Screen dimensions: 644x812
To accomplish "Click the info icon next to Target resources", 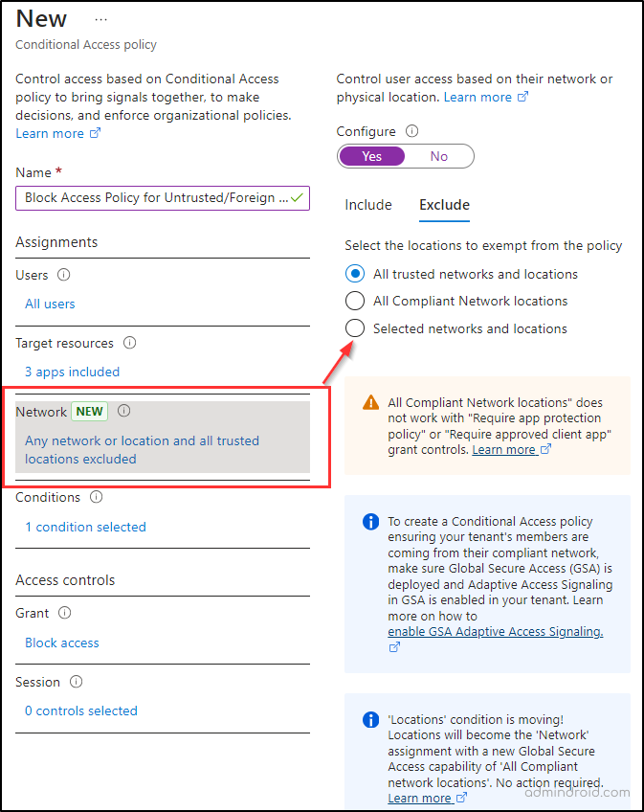I will click(x=129, y=342).
